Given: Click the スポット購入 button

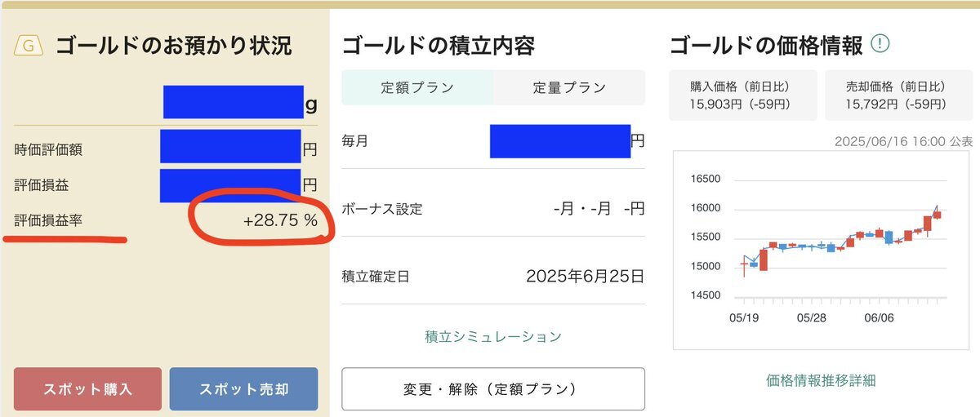Looking at the screenshot, I should pyautogui.click(x=87, y=388).
